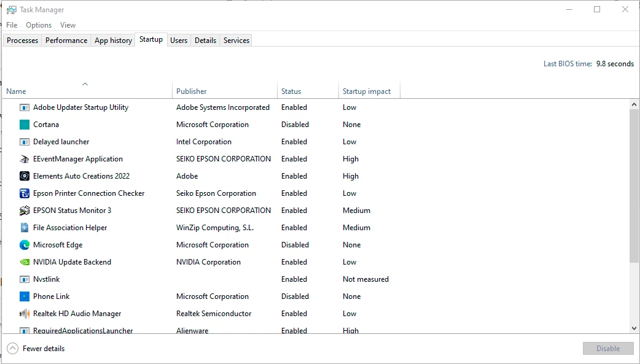Click the File Association Helper icon

pyautogui.click(x=25, y=228)
